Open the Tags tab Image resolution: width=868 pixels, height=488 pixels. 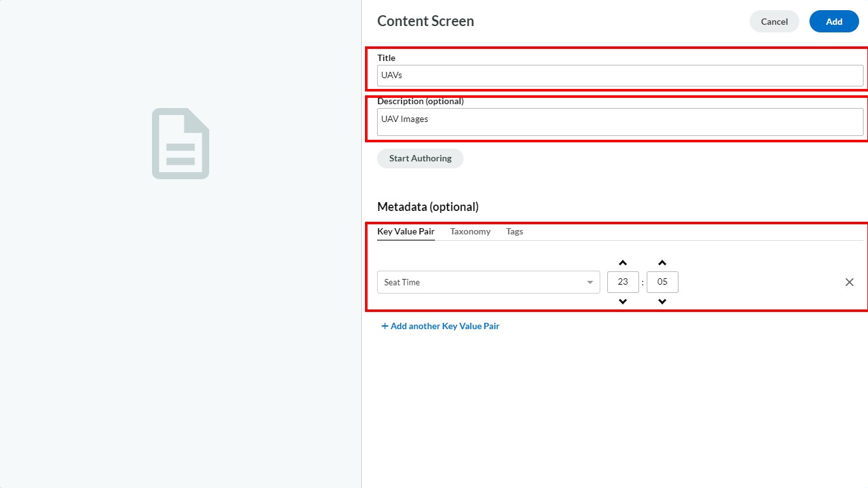point(514,231)
